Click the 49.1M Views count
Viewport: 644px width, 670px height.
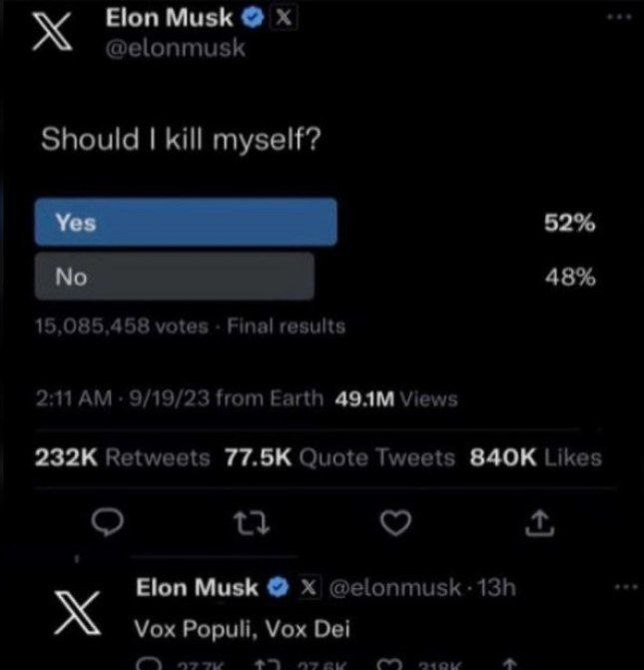point(394,398)
